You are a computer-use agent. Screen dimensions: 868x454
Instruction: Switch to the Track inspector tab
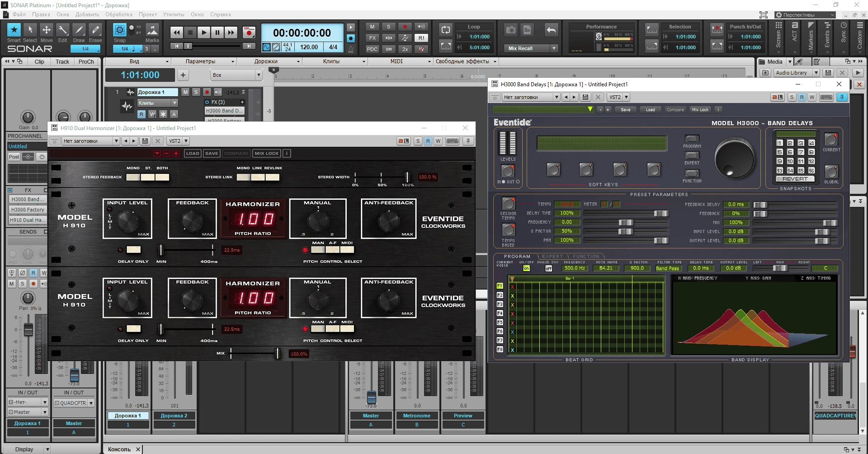point(62,62)
